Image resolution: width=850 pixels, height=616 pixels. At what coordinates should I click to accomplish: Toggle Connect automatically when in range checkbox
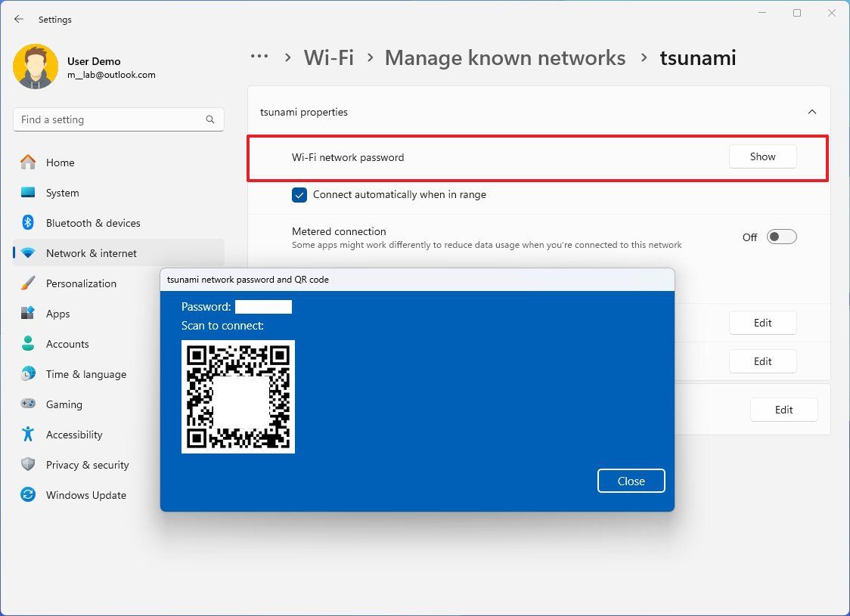(299, 195)
